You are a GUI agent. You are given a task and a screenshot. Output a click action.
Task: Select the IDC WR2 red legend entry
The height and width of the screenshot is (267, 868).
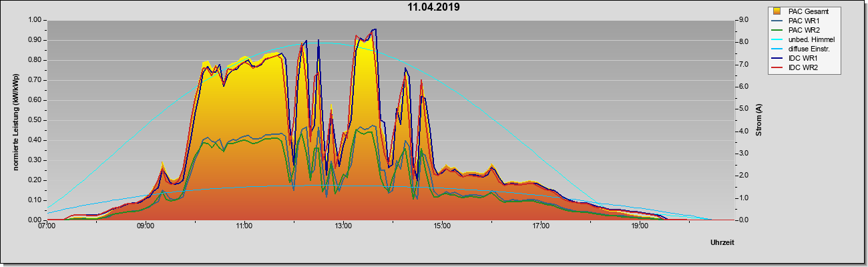803,67
